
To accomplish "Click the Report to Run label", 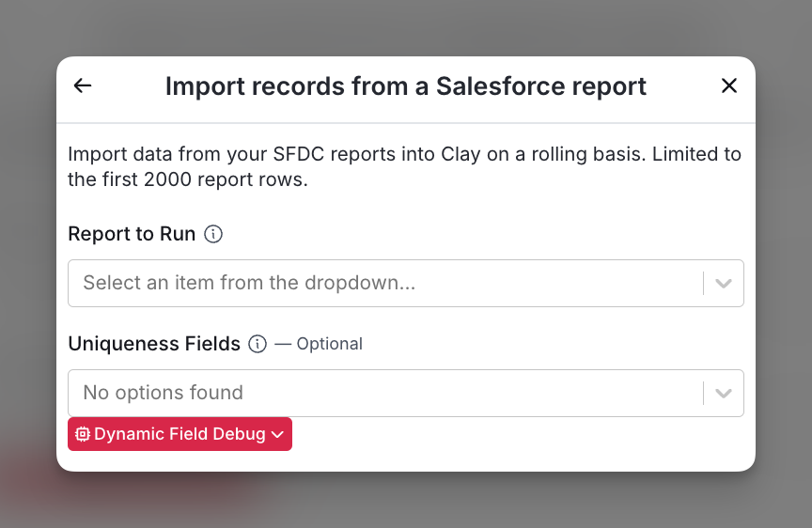I will (132, 234).
